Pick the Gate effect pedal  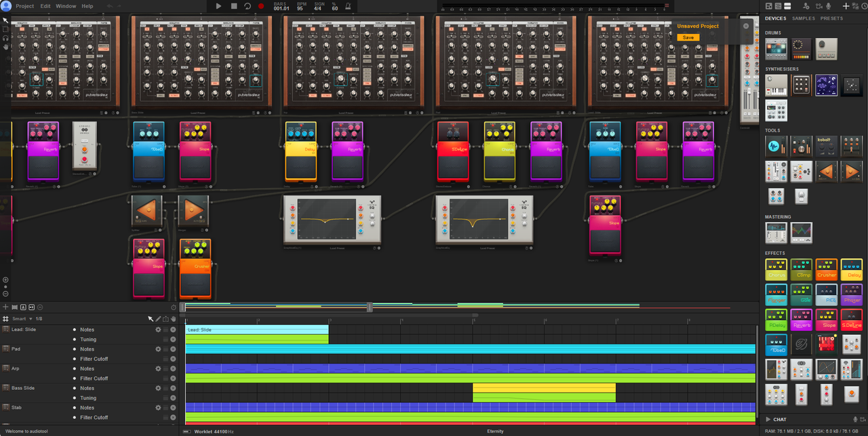802,294
